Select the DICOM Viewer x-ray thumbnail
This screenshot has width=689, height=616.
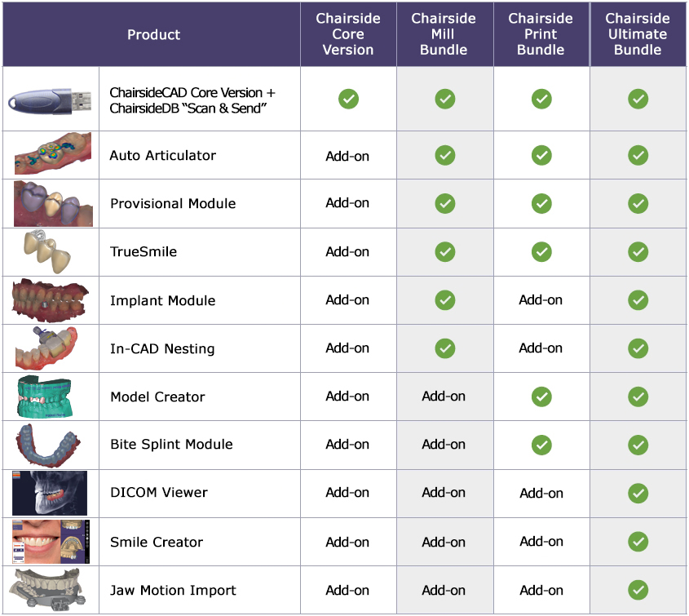[50, 493]
